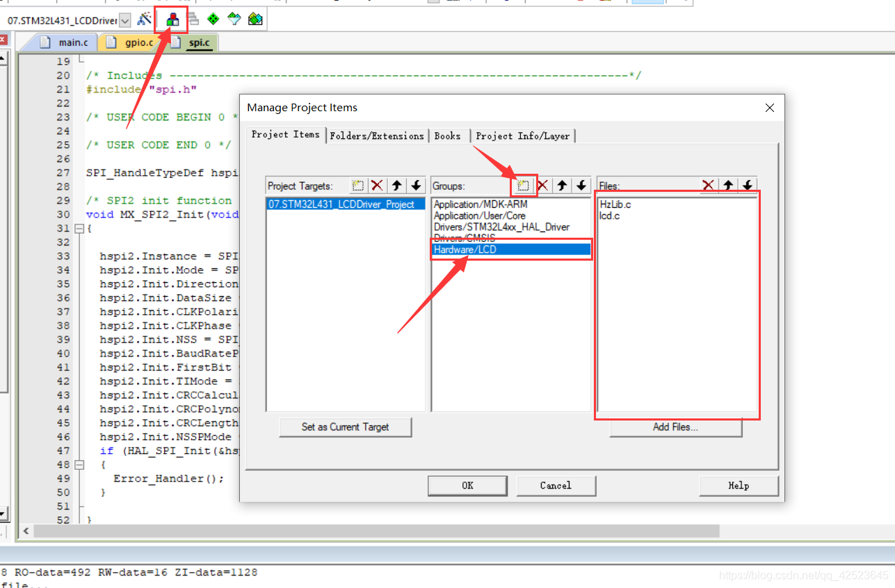895x588 pixels.
Task: Switch to the Books tab
Action: pos(449,136)
